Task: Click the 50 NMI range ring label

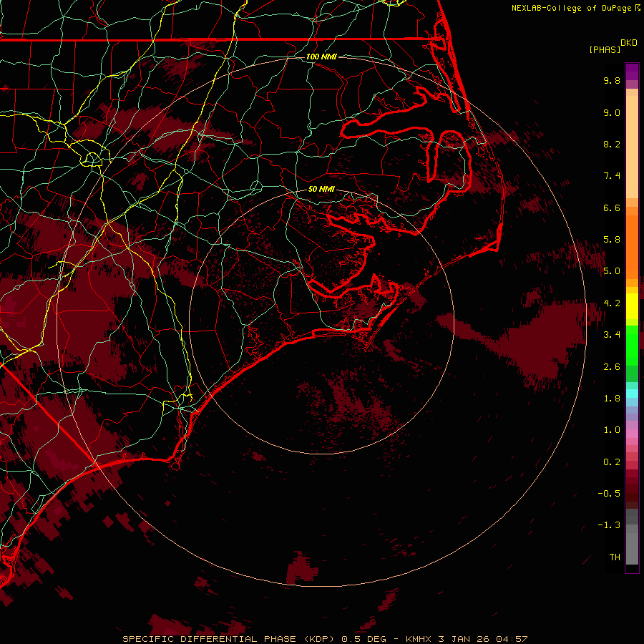Action: (x=321, y=189)
